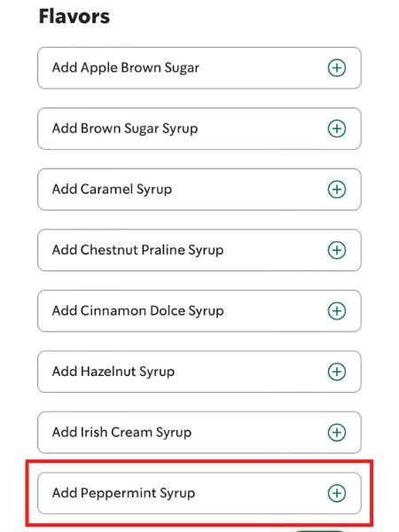Tap the plus icon for Chestnut Praline Syrup

(337, 250)
